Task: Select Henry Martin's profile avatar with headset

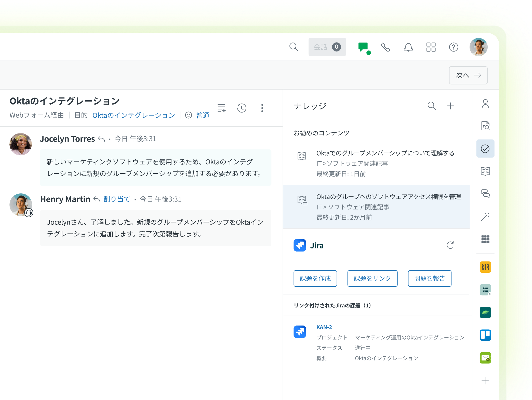Action: (x=21, y=205)
